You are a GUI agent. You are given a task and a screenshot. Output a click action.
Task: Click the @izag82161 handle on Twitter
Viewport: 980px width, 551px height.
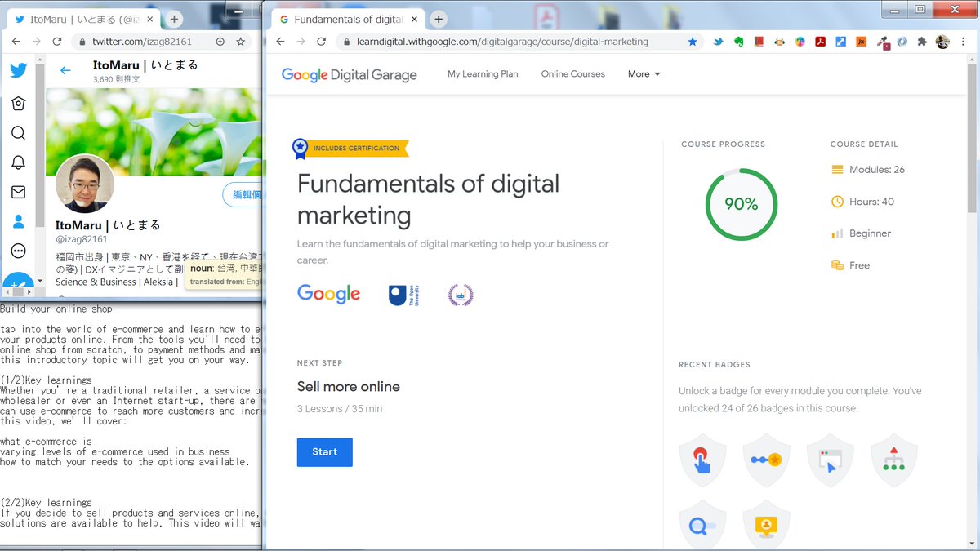[82, 239]
